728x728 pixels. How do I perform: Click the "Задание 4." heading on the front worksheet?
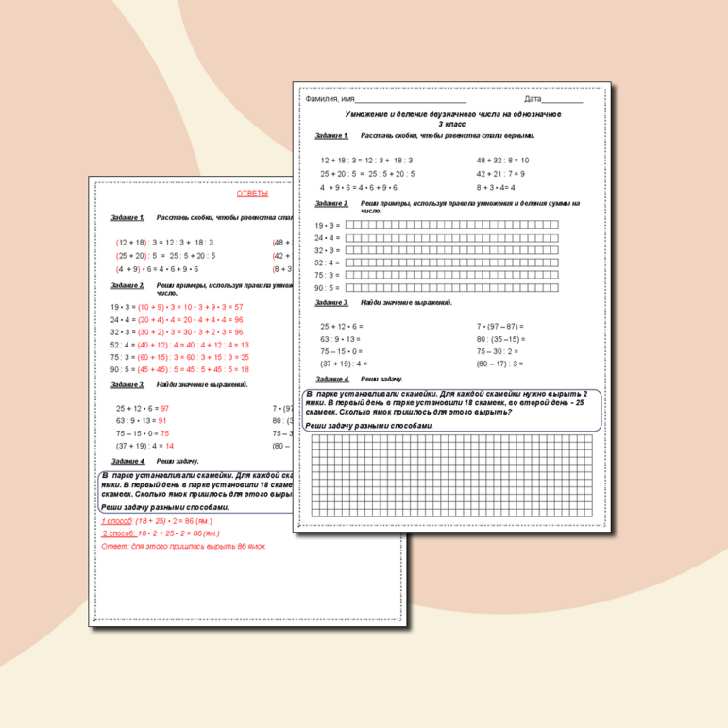click(x=331, y=378)
